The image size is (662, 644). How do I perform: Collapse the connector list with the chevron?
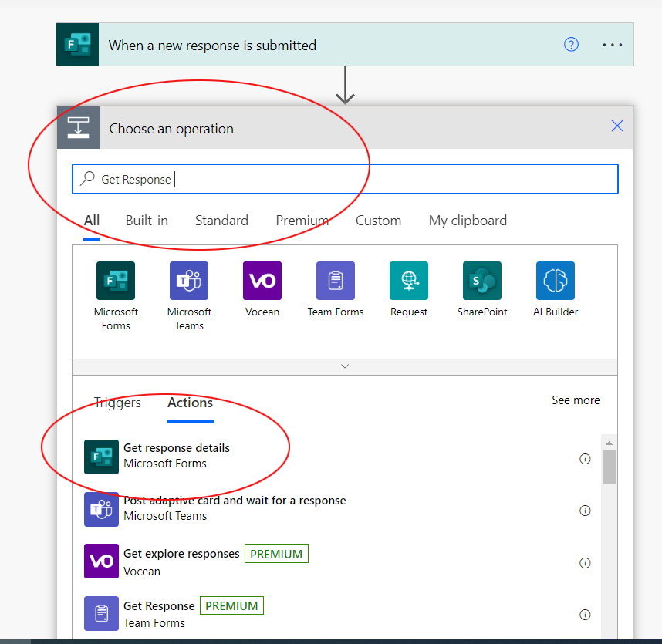point(344,366)
